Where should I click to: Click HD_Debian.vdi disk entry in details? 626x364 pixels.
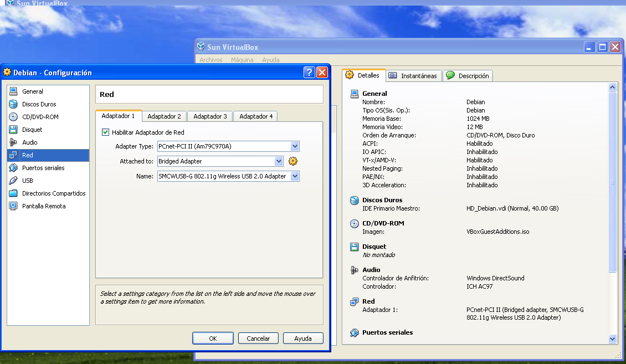[x=512, y=208]
